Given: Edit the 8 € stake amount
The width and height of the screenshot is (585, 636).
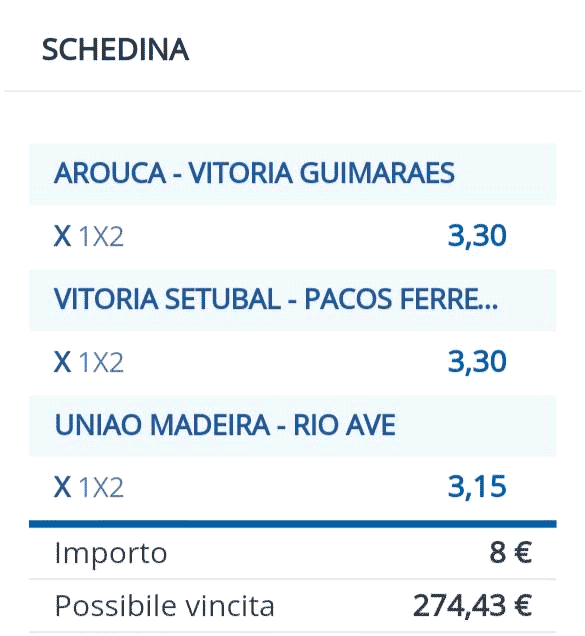Looking at the screenshot, I should click(510, 552).
